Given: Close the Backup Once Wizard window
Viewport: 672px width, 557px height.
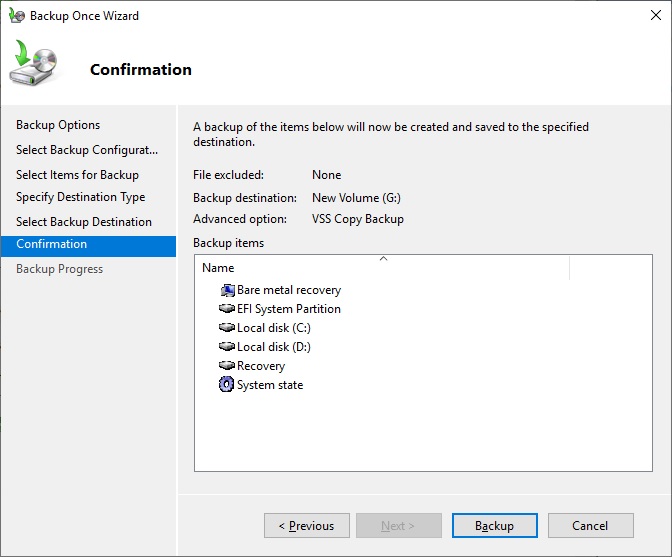Looking at the screenshot, I should coord(646,16).
